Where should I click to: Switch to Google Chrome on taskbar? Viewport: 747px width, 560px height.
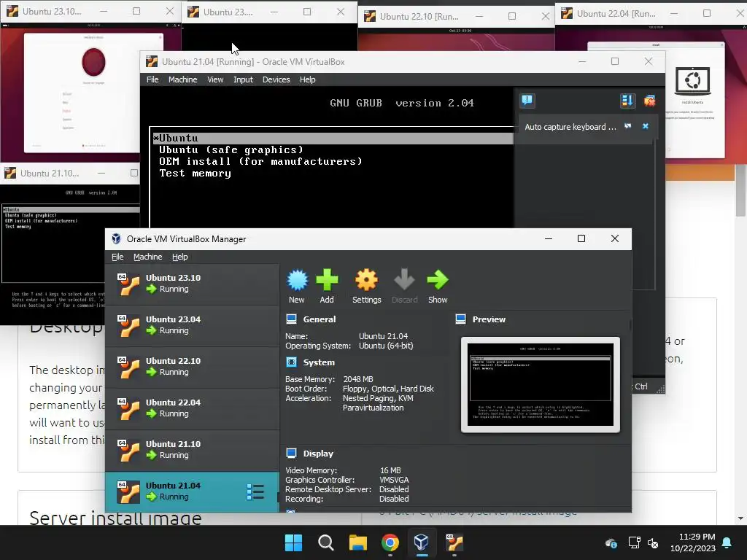(x=390, y=542)
